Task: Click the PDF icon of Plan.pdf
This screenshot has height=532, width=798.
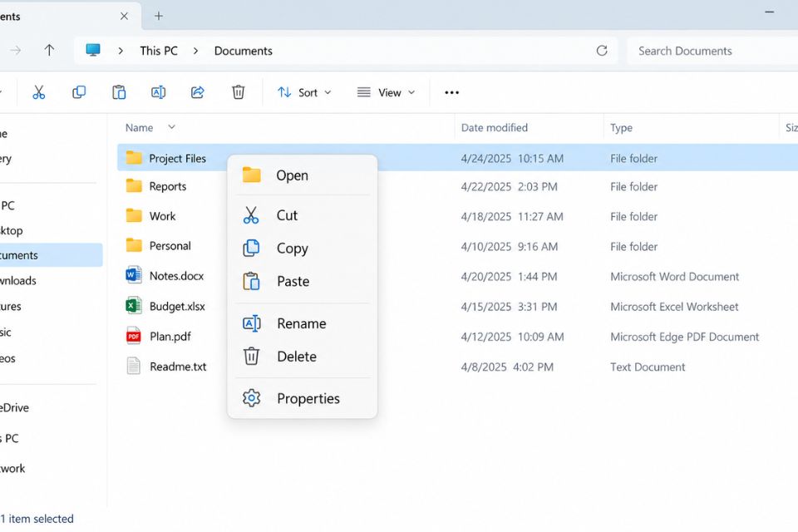Action: (133, 336)
